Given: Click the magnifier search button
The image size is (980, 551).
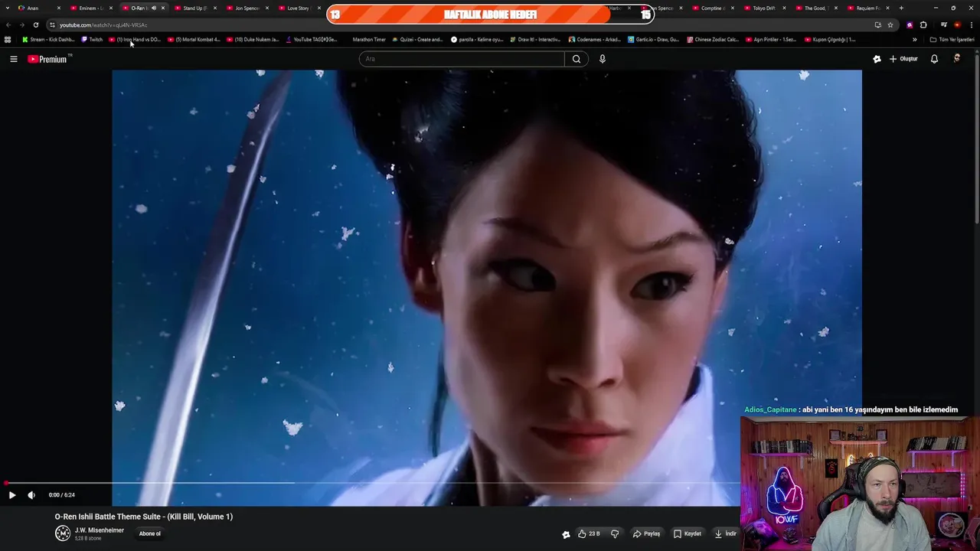Looking at the screenshot, I should (577, 59).
